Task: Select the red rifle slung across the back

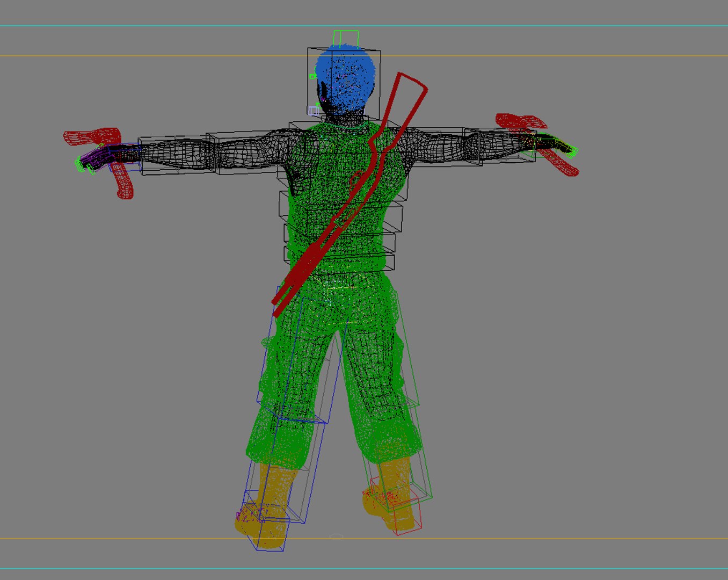Action: tap(350, 194)
